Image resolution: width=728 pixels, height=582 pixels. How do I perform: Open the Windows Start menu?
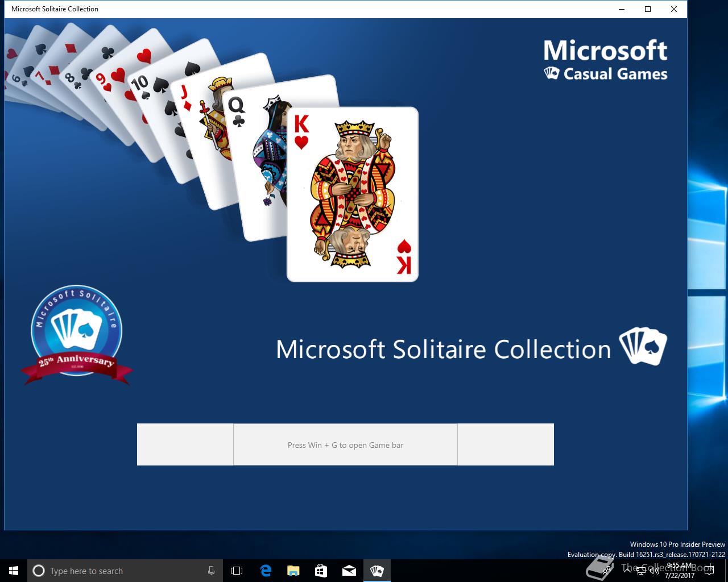(14, 571)
